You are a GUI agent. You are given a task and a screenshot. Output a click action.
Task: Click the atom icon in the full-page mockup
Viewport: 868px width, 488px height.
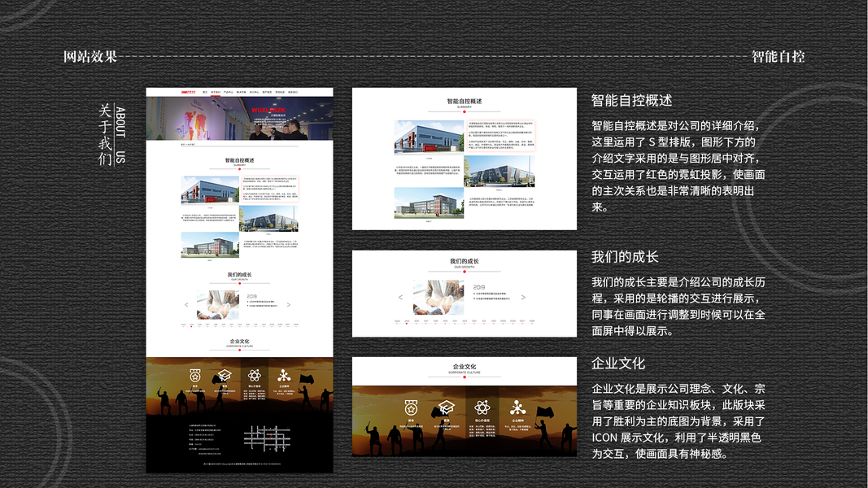(x=254, y=376)
